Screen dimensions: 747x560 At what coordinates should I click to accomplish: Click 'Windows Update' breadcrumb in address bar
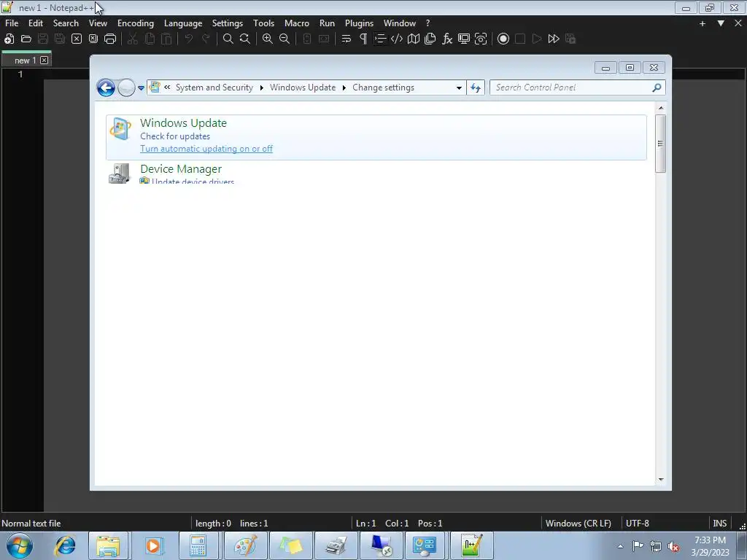point(303,87)
